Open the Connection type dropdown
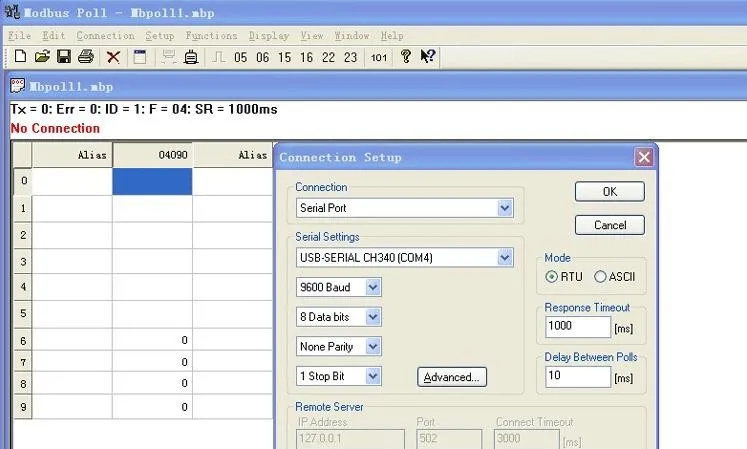The image size is (747, 449). [x=505, y=208]
